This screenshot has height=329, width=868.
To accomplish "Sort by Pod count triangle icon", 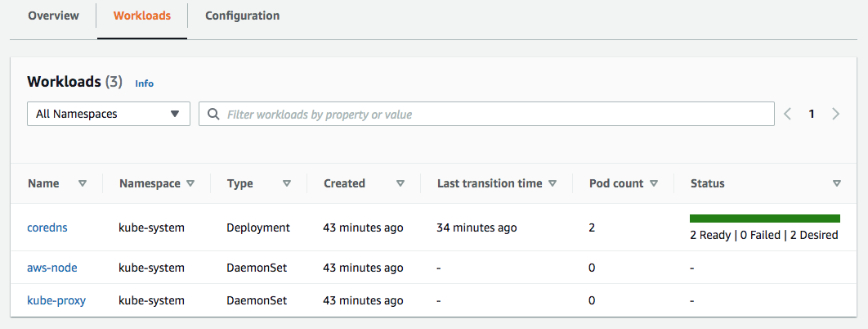I will pyautogui.click(x=653, y=183).
